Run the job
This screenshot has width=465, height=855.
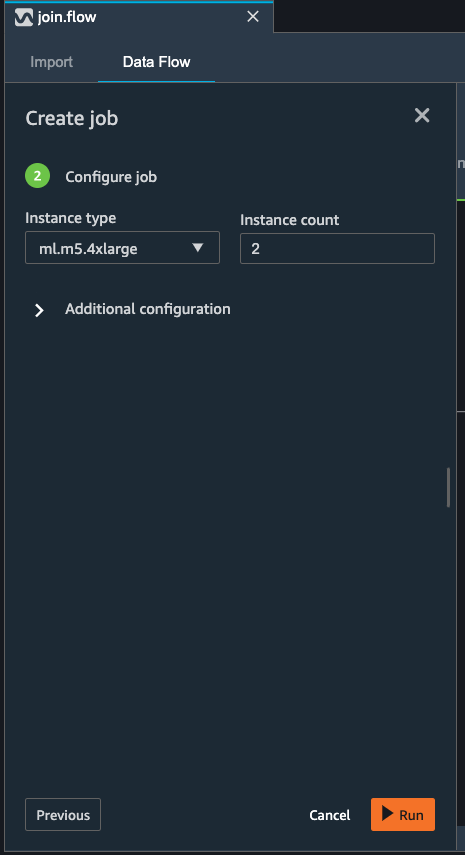coord(403,815)
